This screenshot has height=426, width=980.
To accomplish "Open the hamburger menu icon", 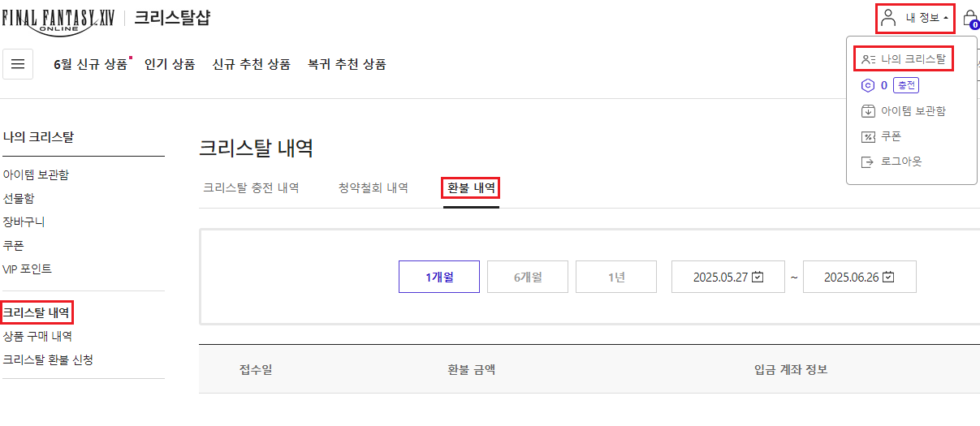I will tap(18, 64).
